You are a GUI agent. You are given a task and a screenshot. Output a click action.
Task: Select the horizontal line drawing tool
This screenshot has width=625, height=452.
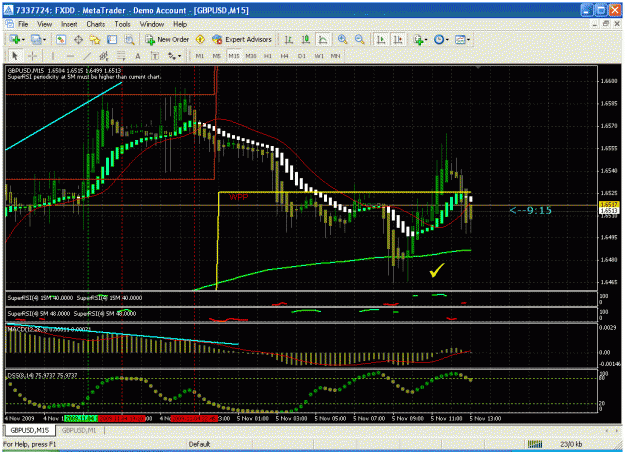[70, 56]
